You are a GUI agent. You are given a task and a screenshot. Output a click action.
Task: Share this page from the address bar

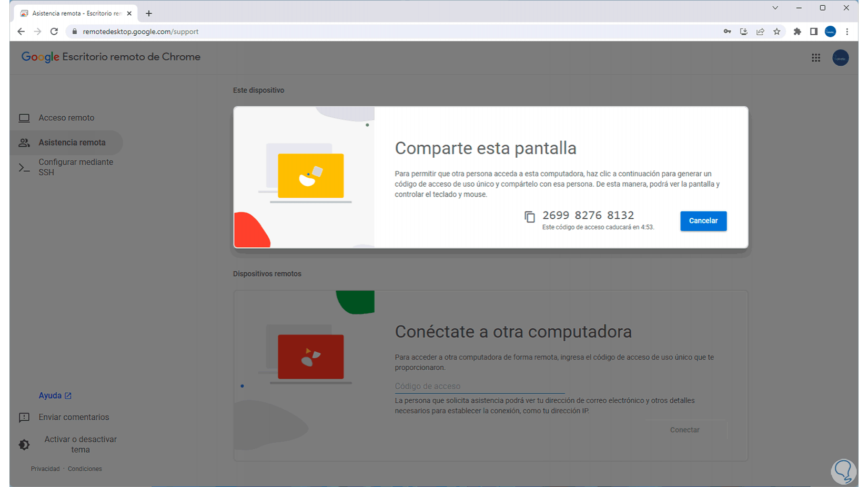coord(760,32)
